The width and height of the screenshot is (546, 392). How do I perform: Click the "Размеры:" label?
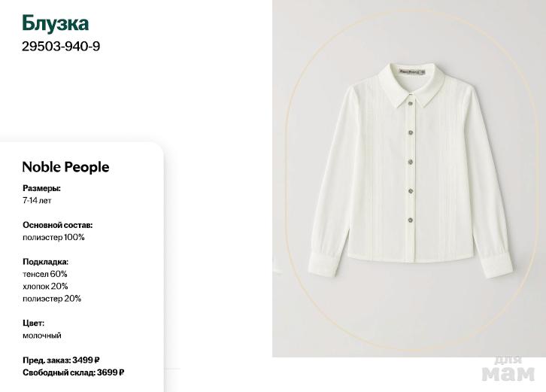(41, 188)
